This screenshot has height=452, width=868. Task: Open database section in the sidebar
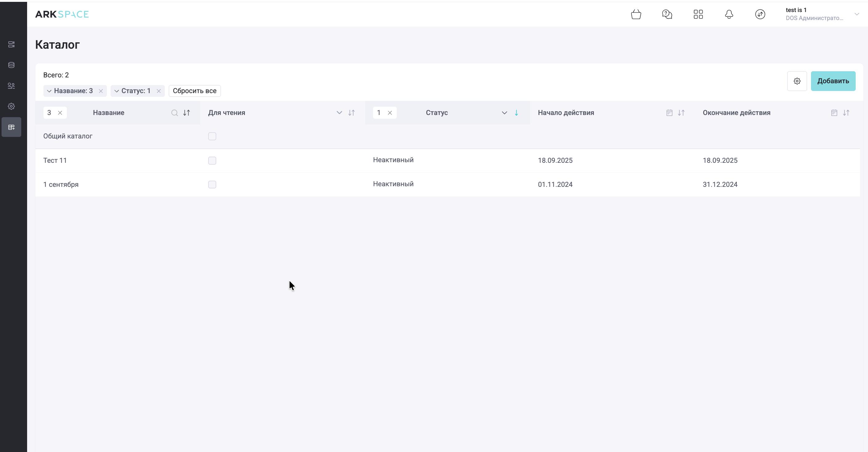coord(11,65)
